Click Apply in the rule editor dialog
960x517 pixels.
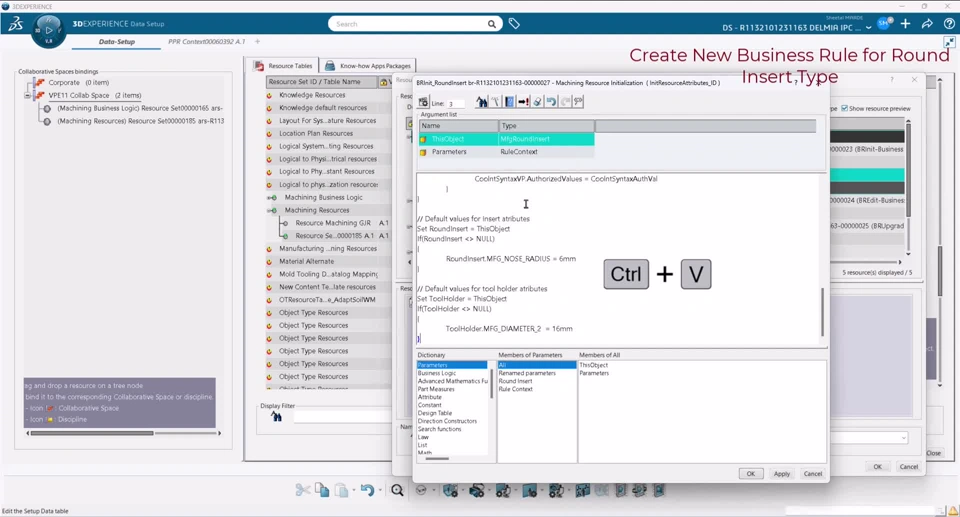(782, 474)
